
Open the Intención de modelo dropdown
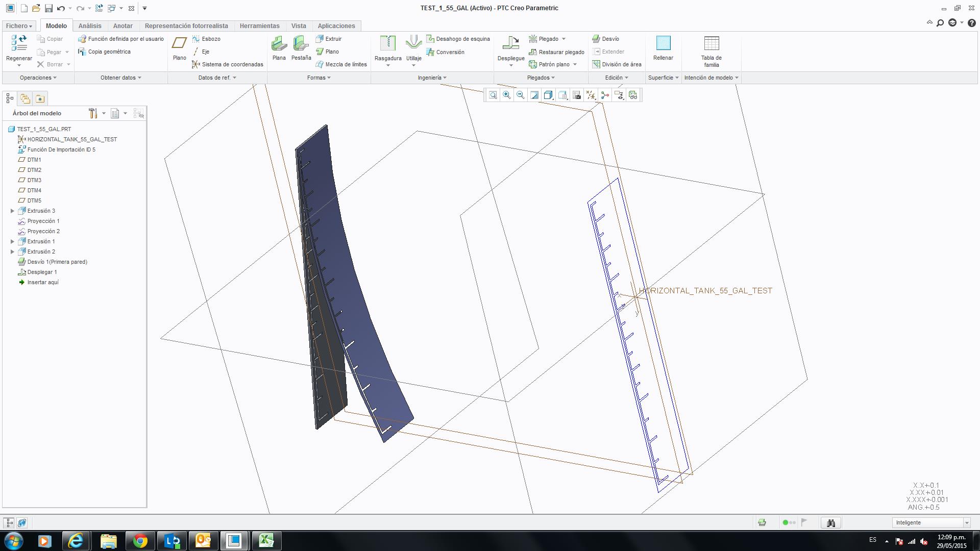tap(711, 78)
